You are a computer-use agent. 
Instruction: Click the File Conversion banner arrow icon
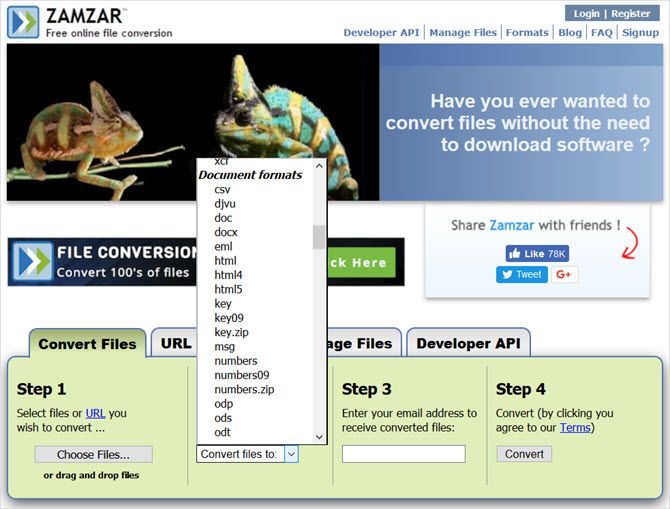32,261
